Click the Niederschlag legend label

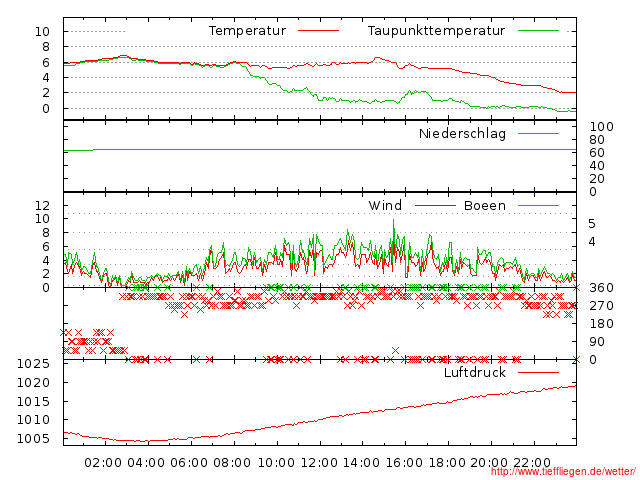click(x=462, y=133)
